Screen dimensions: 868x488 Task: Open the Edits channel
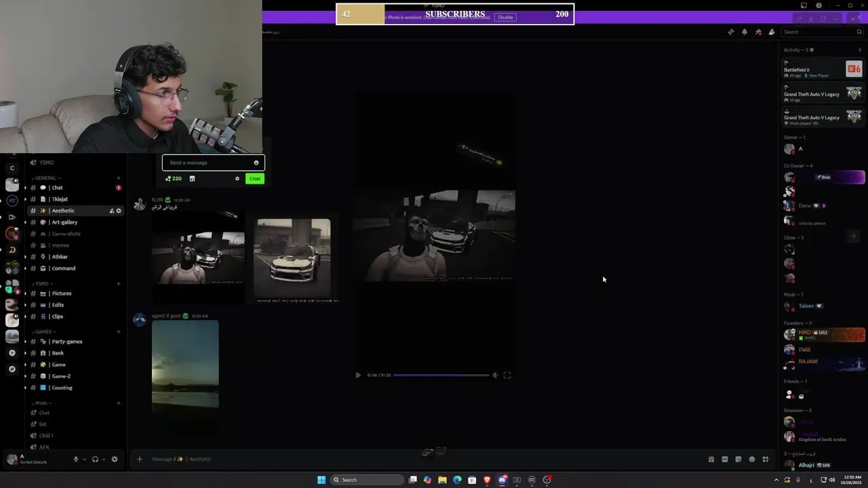point(75,305)
